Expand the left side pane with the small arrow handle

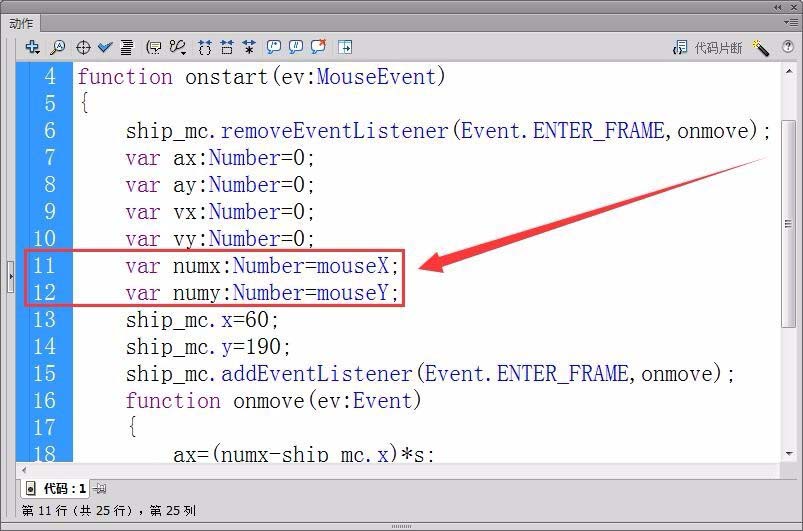(10, 277)
